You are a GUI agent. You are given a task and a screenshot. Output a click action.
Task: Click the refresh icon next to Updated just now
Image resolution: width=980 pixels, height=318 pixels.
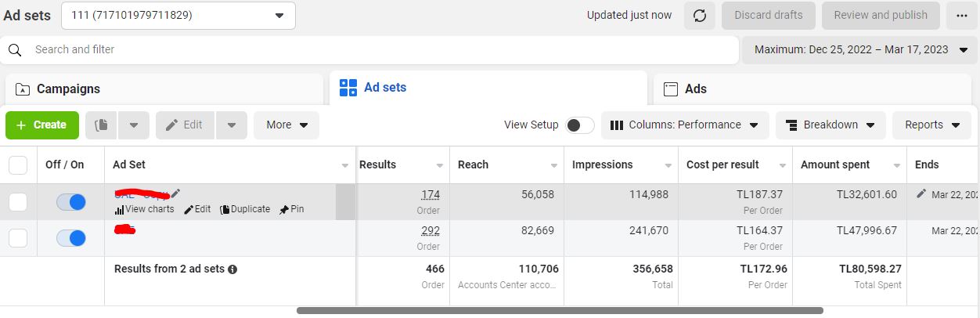coord(699,15)
